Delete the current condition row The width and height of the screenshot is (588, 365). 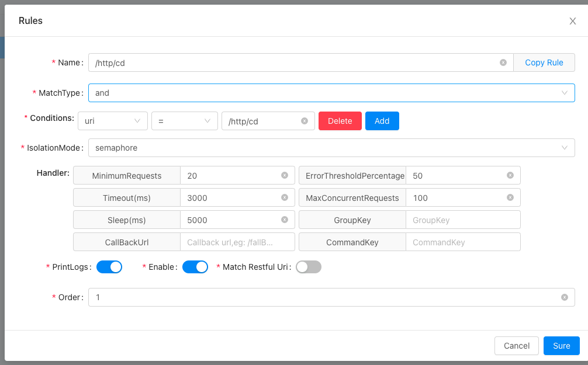point(340,121)
